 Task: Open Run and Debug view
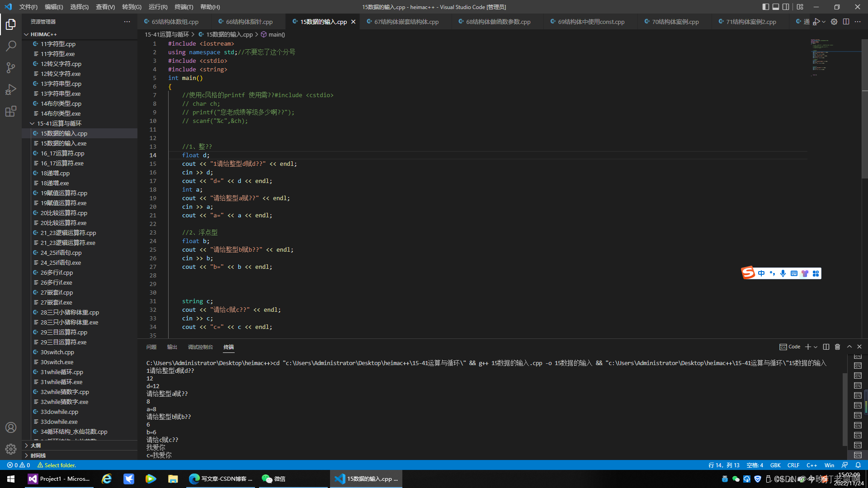point(11,89)
